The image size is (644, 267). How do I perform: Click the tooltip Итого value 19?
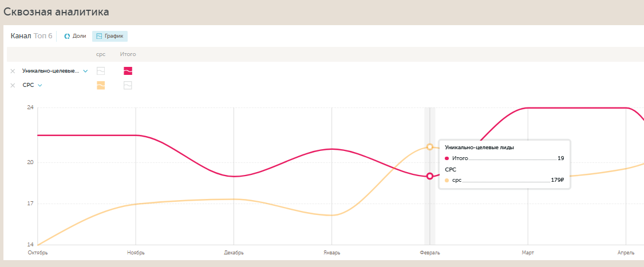tap(560, 158)
